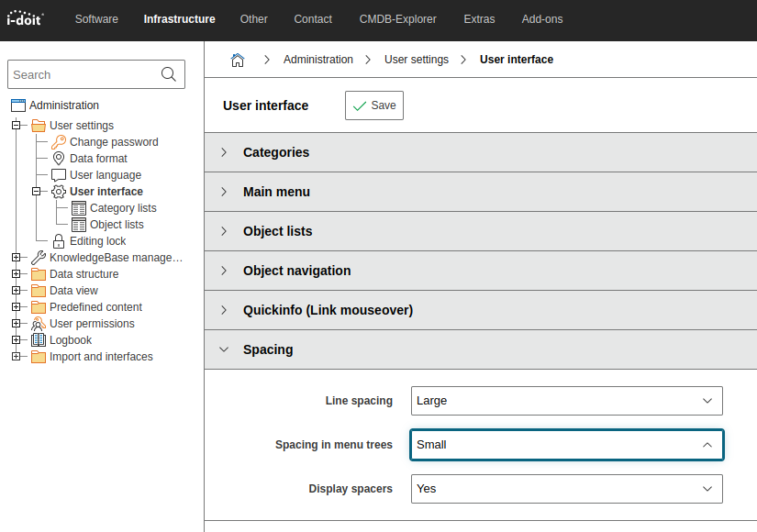Expand the Data structure tree node
Image resolution: width=757 pixels, height=532 pixels.
[16, 273]
